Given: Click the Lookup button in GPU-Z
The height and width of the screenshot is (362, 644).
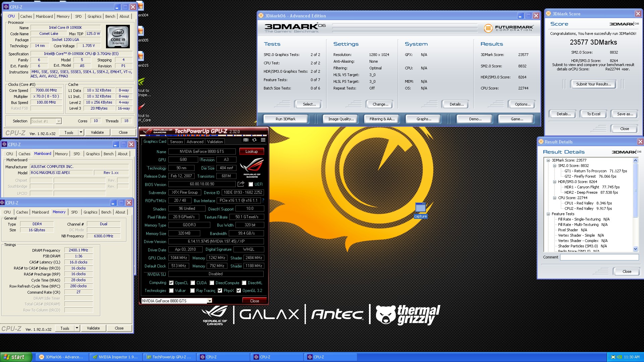Looking at the screenshot, I should pyautogui.click(x=252, y=152).
